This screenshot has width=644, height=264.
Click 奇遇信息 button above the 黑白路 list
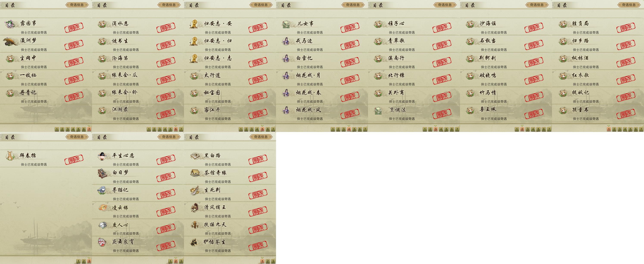(x=261, y=137)
